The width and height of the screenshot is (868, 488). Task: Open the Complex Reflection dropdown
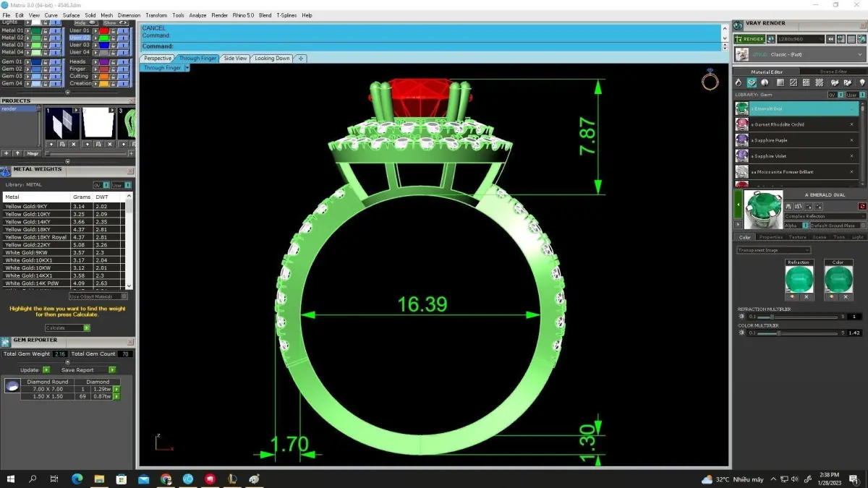point(825,216)
